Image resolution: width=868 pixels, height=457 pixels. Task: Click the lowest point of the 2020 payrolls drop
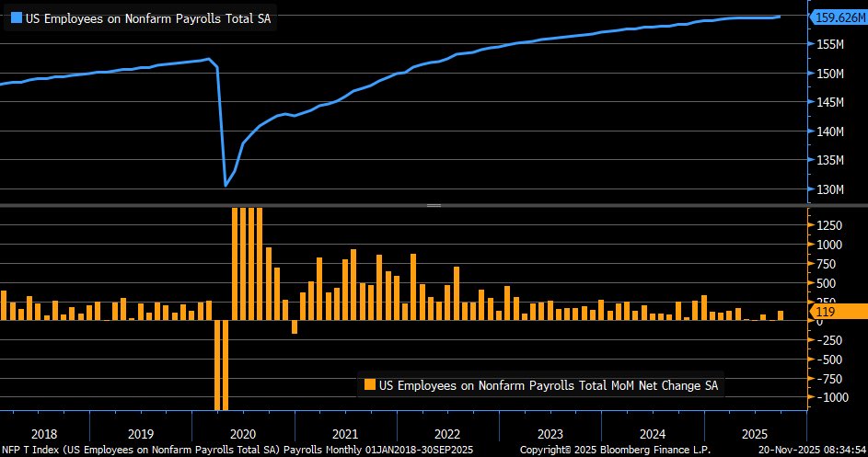[x=226, y=186]
